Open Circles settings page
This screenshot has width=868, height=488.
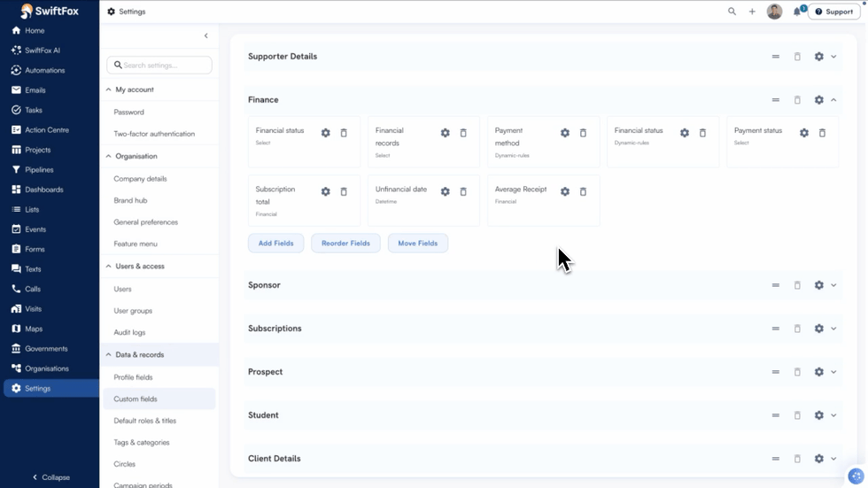(x=125, y=464)
